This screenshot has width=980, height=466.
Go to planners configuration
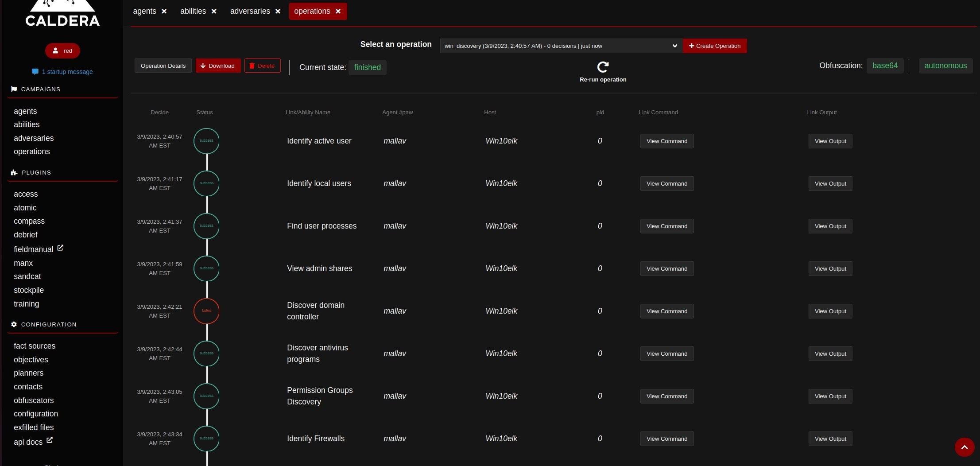tap(29, 373)
